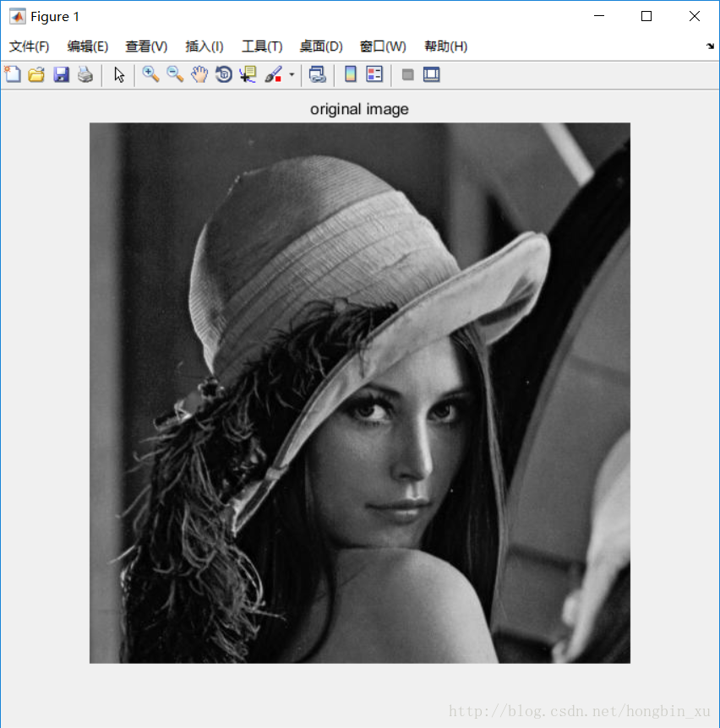Insert a legend via toolbar icon

(x=374, y=74)
